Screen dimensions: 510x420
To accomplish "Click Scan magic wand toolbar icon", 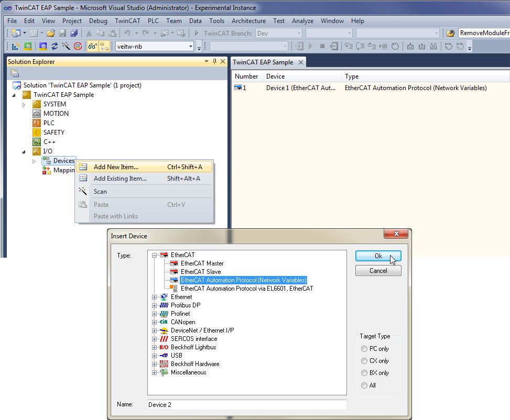I will point(66,47).
